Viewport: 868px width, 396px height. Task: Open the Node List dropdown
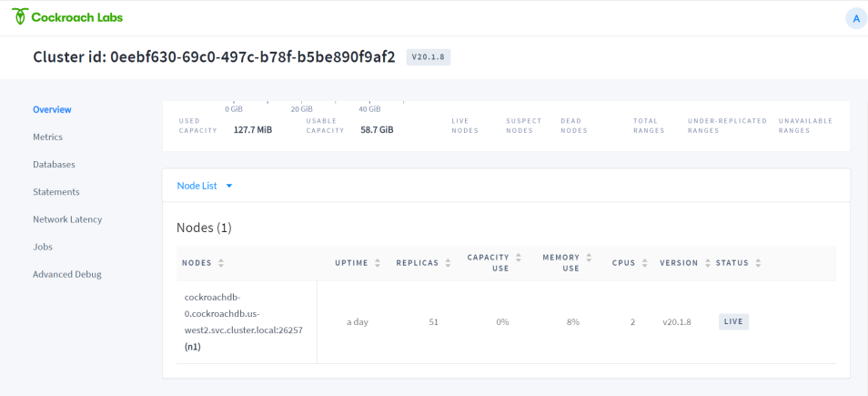(x=205, y=186)
